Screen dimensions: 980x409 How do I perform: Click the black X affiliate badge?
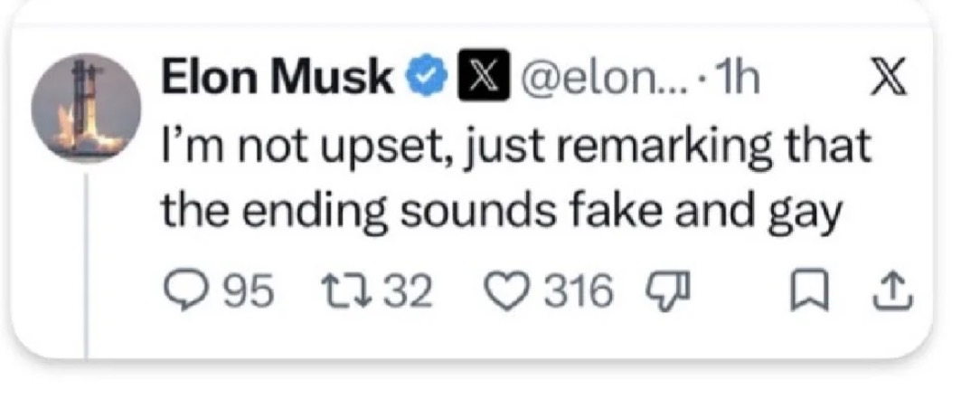[485, 80]
